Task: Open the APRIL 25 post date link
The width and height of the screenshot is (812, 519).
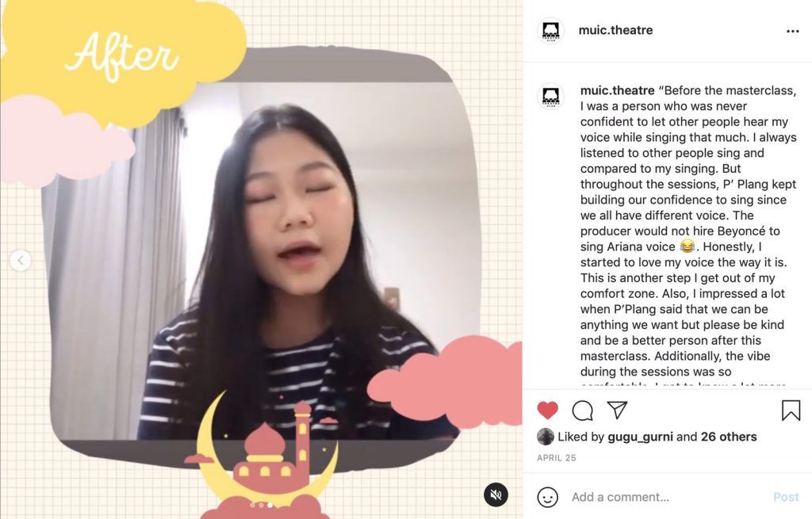Action: point(556,458)
